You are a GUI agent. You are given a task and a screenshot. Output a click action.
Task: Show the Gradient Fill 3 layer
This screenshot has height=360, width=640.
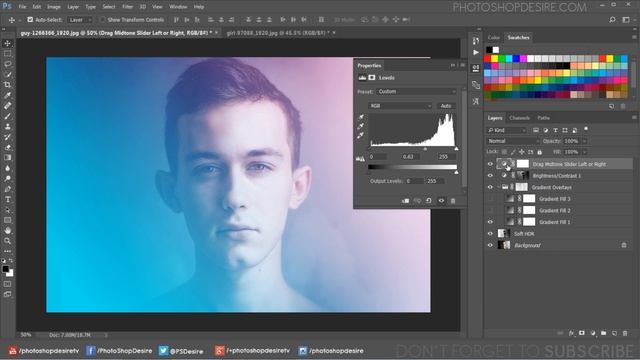tap(490, 199)
